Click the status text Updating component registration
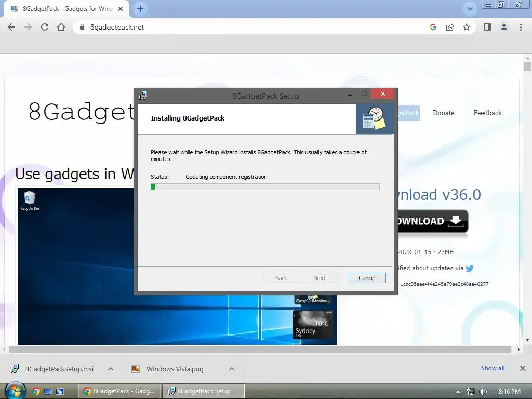The width and height of the screenshot is (532, 399). (227, 177)
